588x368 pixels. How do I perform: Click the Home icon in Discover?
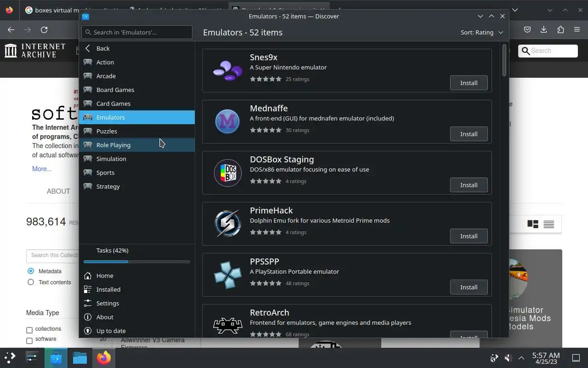coord(88,276)
